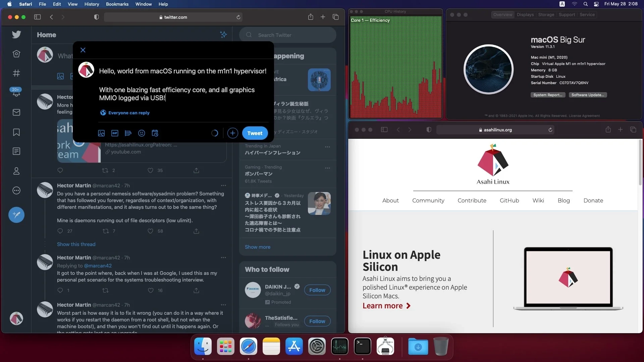
Task: Go to Twitter Home from the sidebar
Action: (x=16, y=54)
